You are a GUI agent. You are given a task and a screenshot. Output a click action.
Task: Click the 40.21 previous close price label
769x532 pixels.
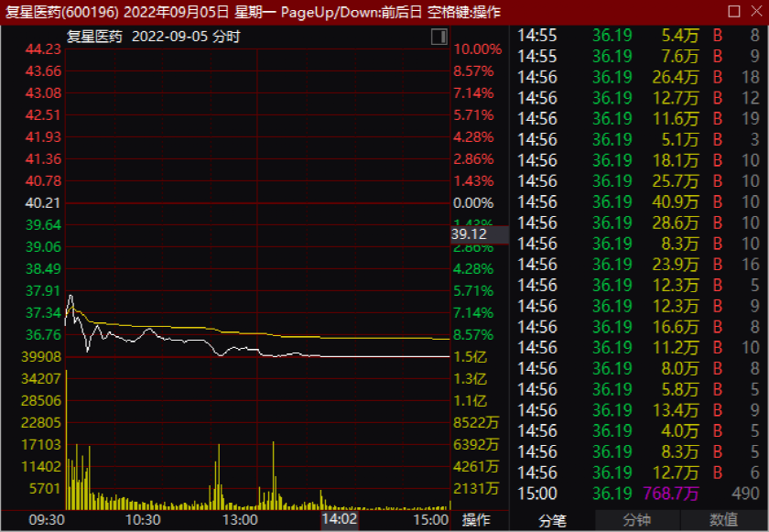pos(43,202)
